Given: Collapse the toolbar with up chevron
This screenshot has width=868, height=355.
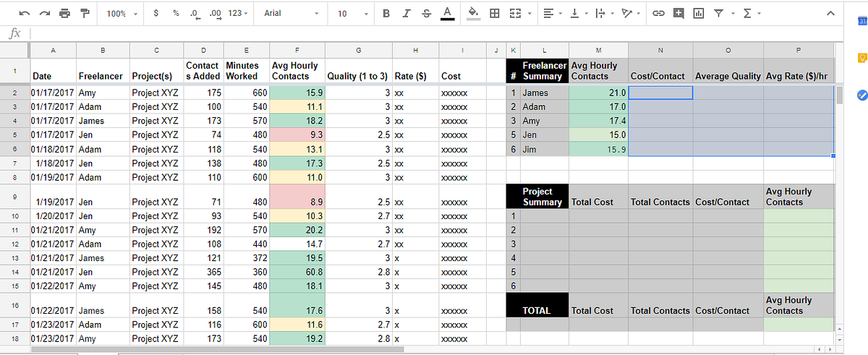Looking at the screenshot, I should (830, 14).
